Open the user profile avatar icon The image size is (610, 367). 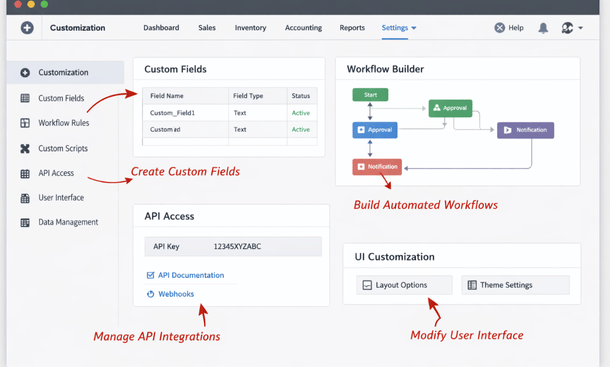point(567,28)
